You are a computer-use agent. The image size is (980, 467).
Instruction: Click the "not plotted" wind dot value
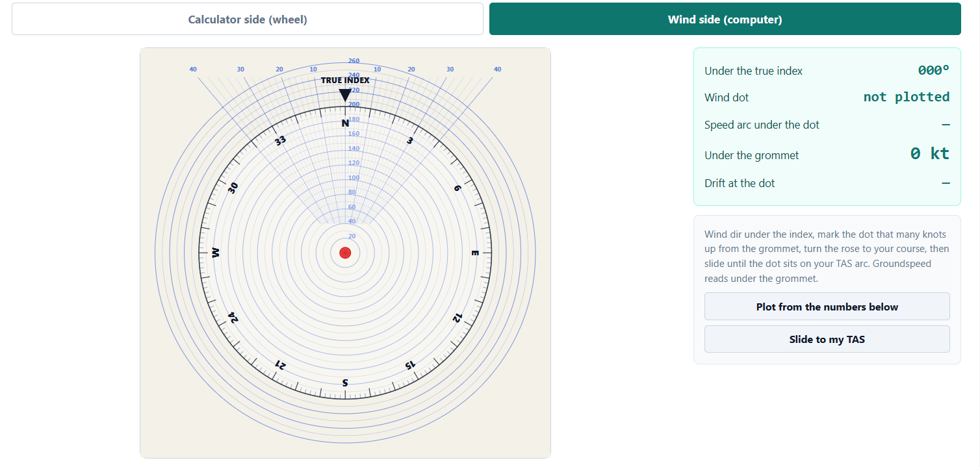click(x=907, y=97)
